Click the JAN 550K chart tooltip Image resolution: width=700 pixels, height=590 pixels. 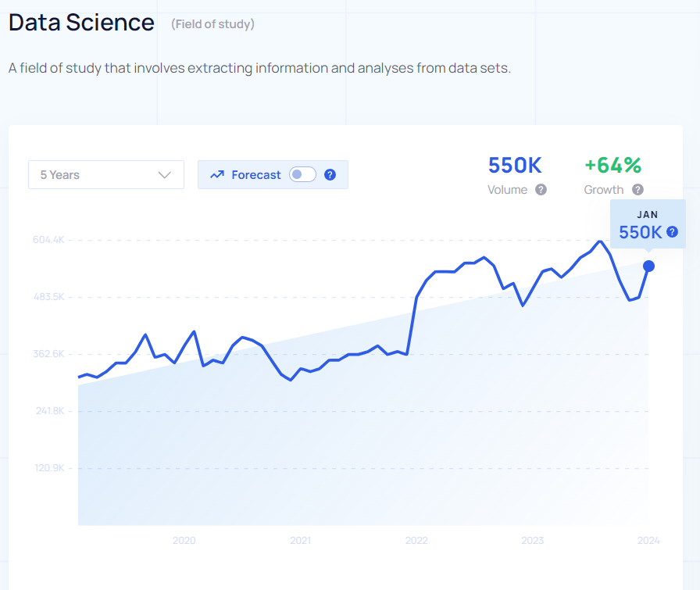click(x=648, y=224)
